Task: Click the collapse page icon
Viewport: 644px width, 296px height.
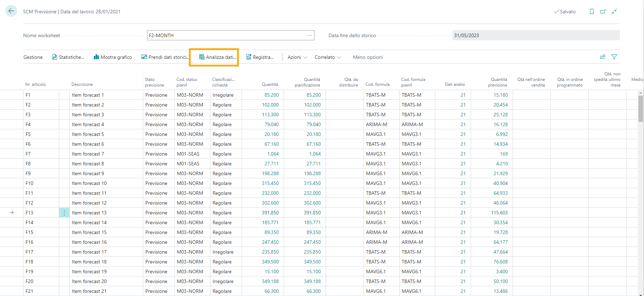Action: (614, 12)
